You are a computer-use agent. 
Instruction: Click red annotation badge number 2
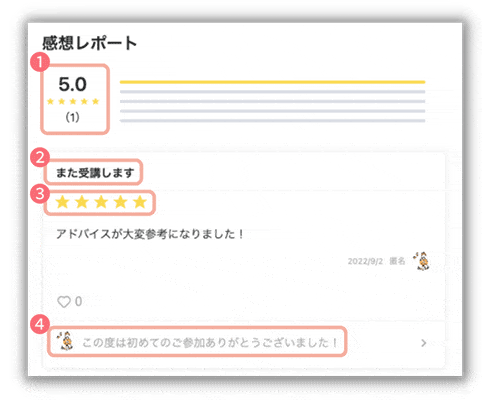pos(40,158)
